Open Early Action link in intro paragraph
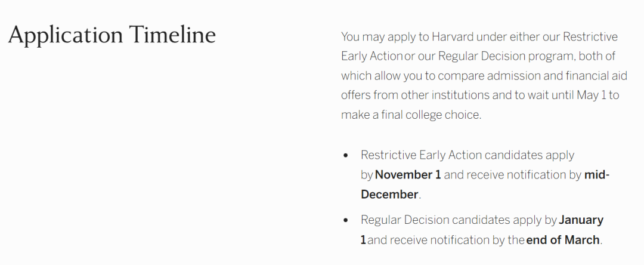Screen dimensions: 644x265 point(371,56)
